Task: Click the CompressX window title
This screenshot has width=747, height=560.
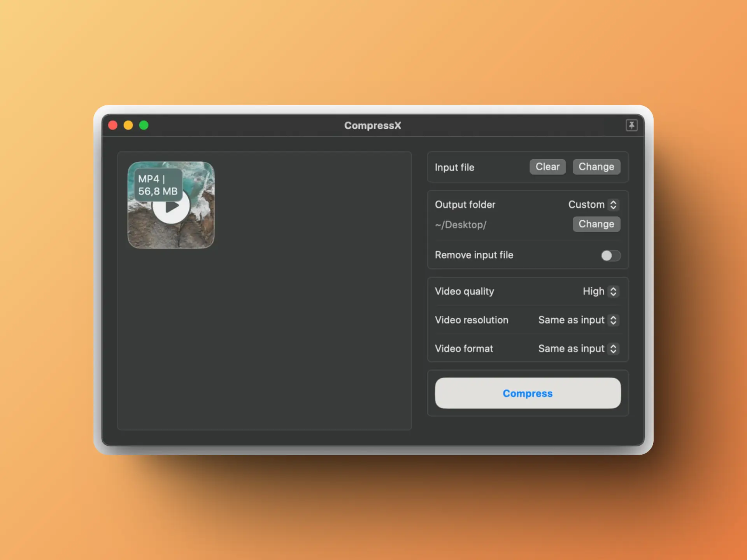Action: pos(372,126)
